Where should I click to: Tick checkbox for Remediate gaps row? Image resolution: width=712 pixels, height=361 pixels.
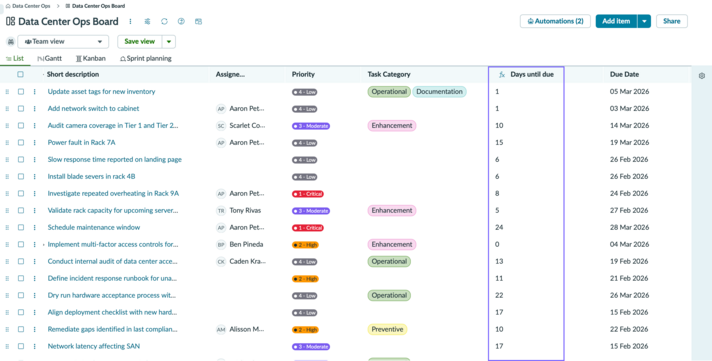(21, 330)
